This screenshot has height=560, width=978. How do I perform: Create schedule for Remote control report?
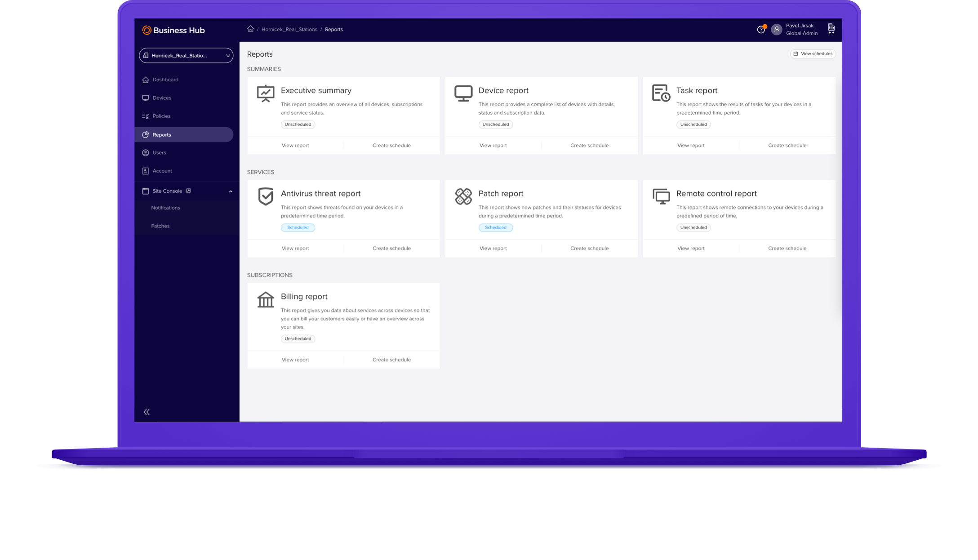coord(787,248)
